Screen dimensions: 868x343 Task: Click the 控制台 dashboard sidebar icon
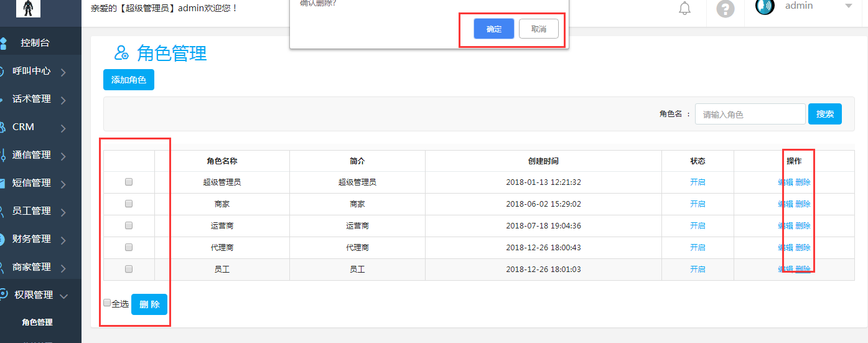click(x=3, y=43)
